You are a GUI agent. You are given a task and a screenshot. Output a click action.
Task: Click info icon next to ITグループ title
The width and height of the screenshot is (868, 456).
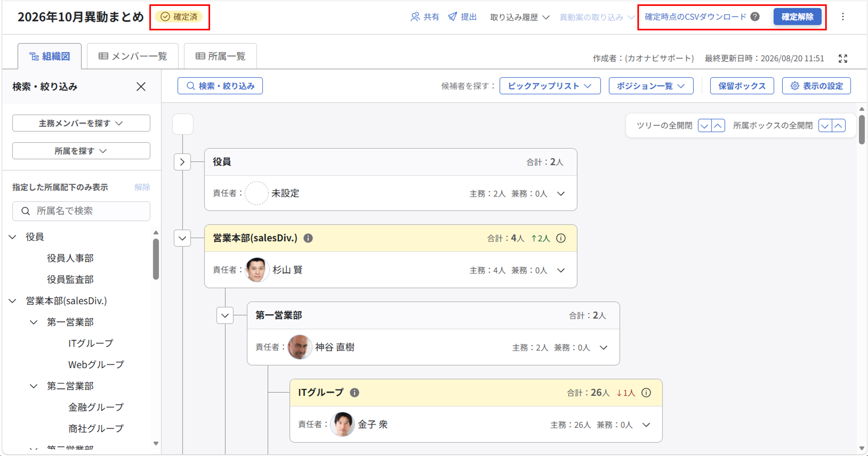(x=354, y=392)
